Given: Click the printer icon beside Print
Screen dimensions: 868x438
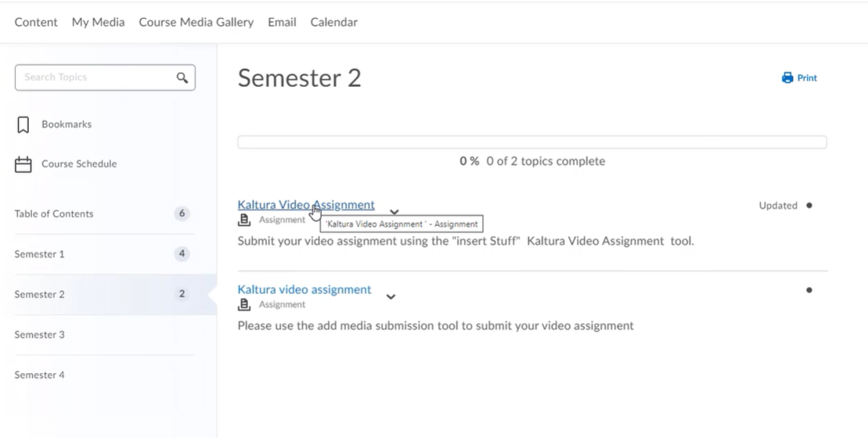Looking at the screenshot, I should [787, 78].
